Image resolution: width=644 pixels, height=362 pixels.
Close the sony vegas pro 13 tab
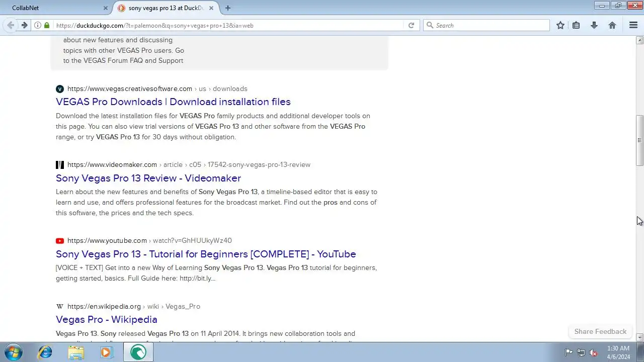(x=212, y=8)
